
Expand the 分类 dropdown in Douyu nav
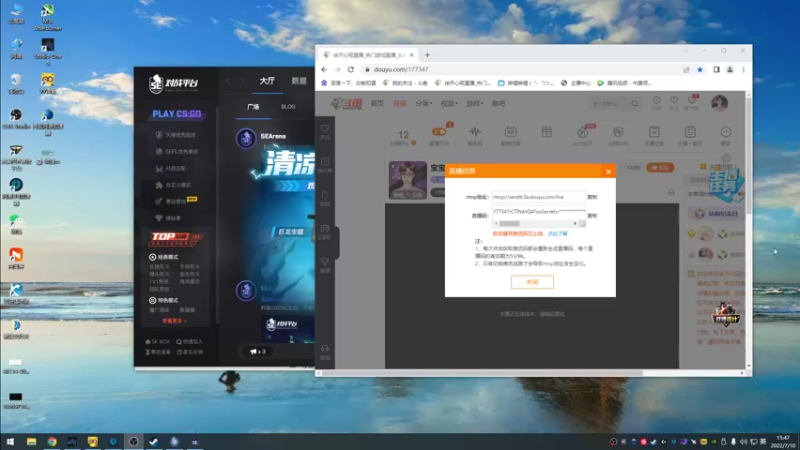pos(423,104)
